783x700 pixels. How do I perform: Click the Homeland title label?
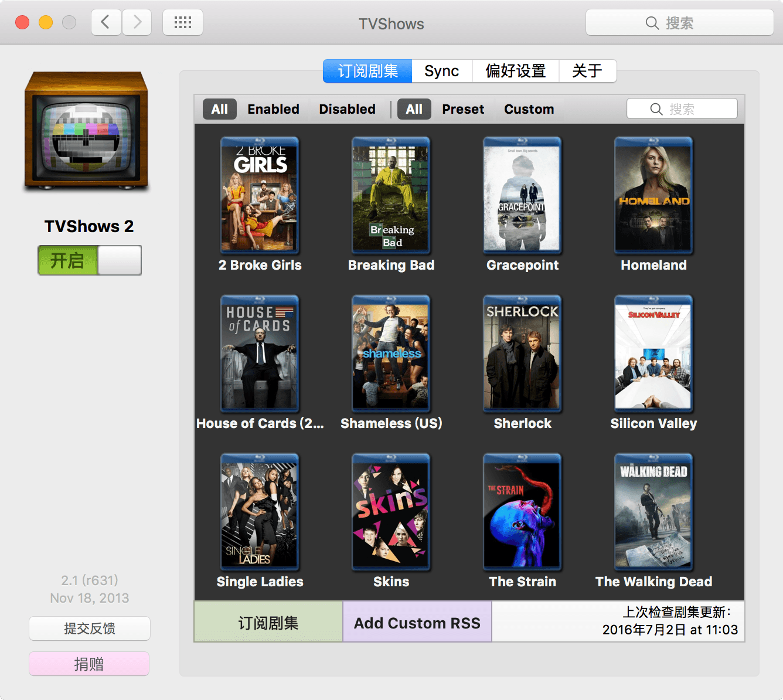pos(653,265)
